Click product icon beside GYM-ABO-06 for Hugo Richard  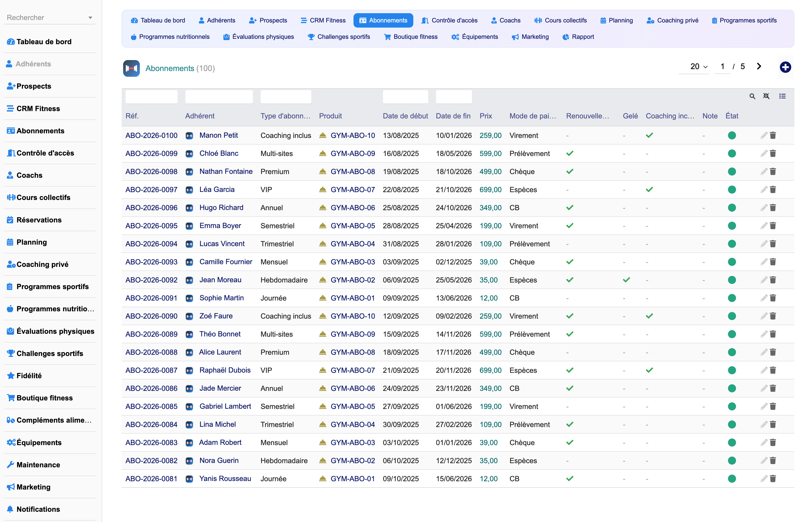click(x=322, y=208)
